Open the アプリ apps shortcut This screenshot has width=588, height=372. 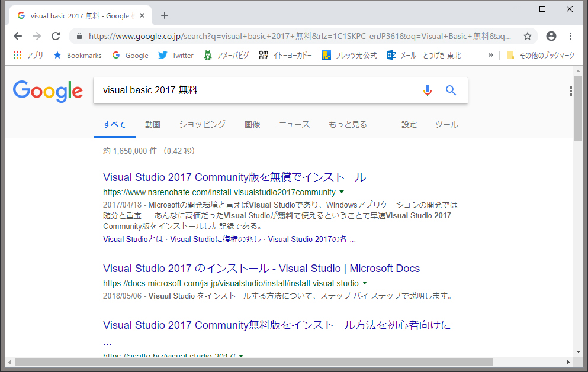coord(28,56)
